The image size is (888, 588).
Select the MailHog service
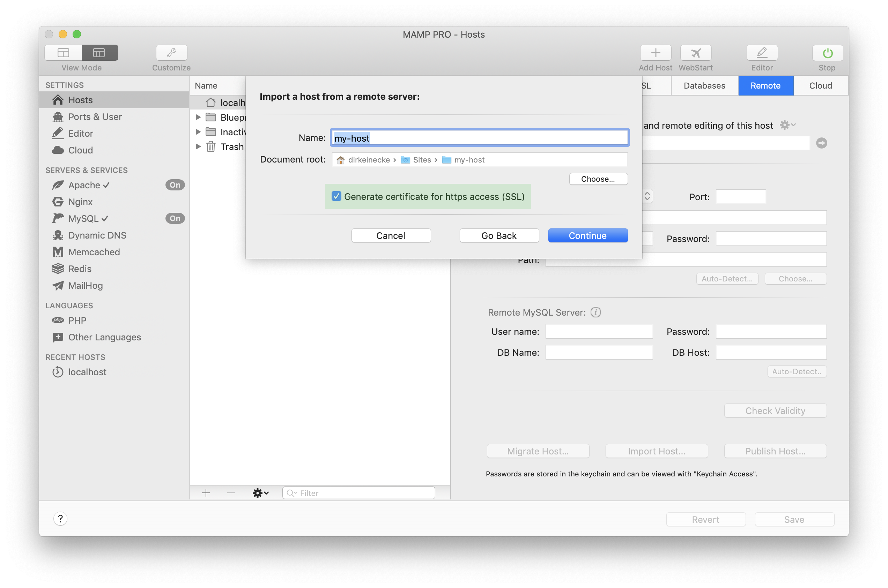[85, 285]
